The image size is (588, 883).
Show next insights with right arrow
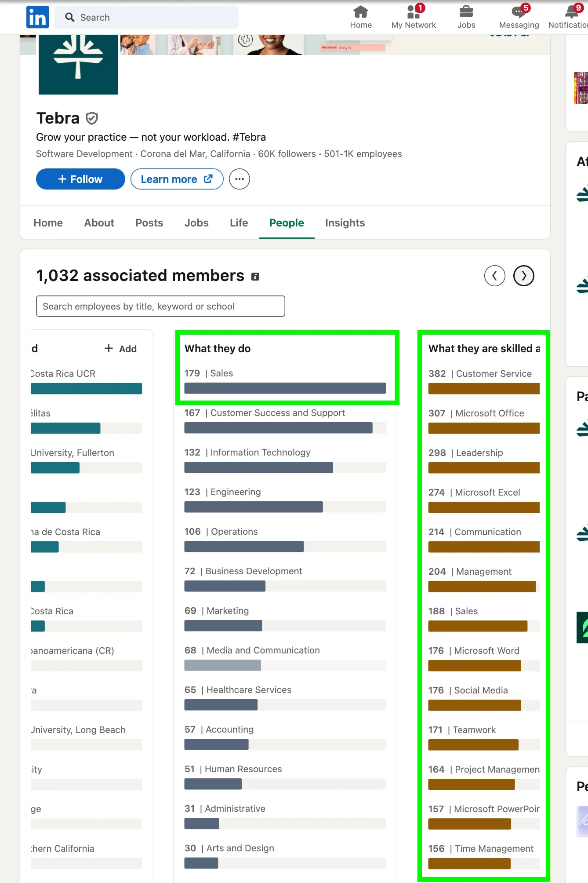point(524,276)
